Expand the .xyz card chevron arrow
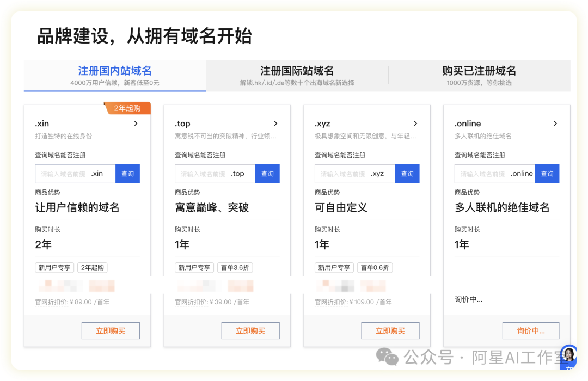Screen dimensions: 588x381 pos(415,124)
